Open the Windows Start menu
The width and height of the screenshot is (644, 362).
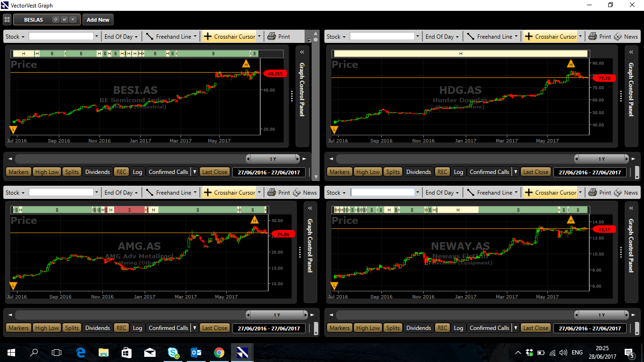[11, 352]
